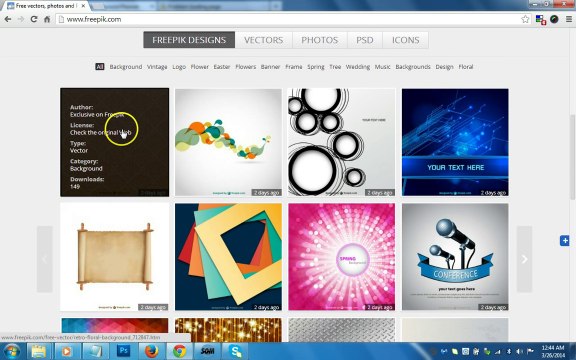Screen dimensions: 576x360
Task: Click the blue plus button on right edge
Action: [x=565, y=241]
